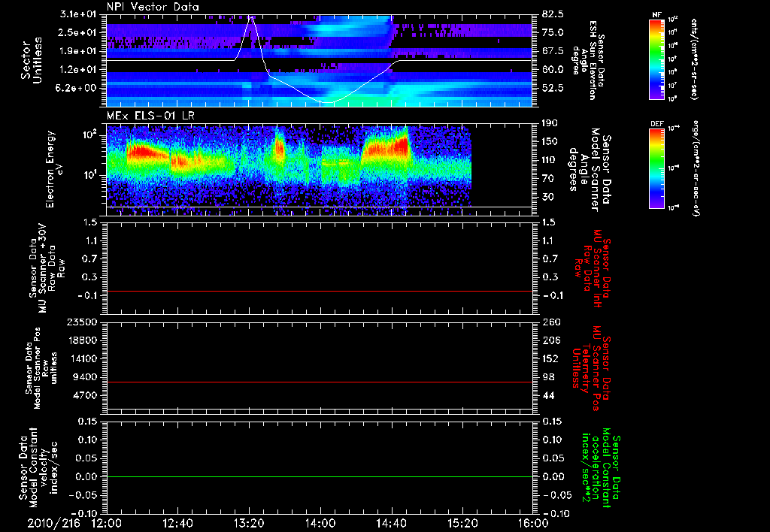This screenshot has width=770, height=532.
Task: Click the white elevation curve peak near 13:20
Action: (251, 18)
